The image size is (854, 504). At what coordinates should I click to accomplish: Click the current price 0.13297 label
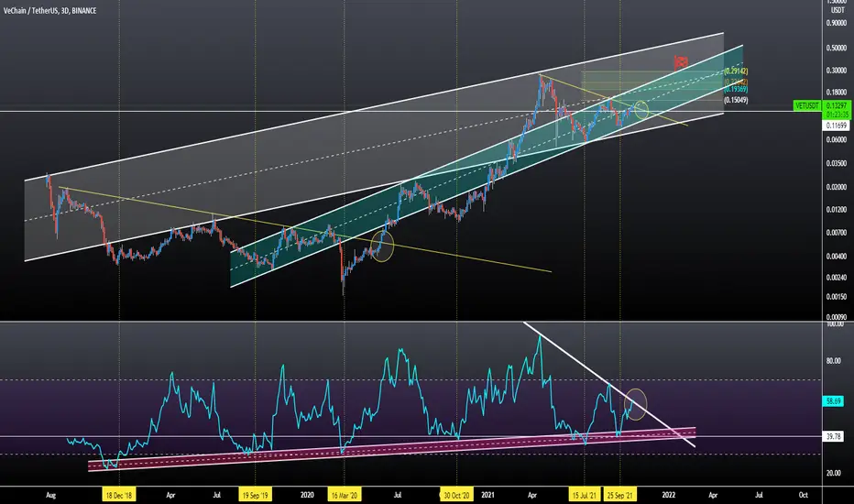[x=837, y=105]
